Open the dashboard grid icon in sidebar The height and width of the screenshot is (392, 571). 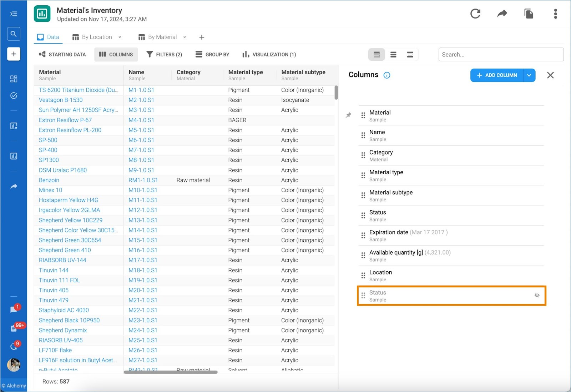14,79
